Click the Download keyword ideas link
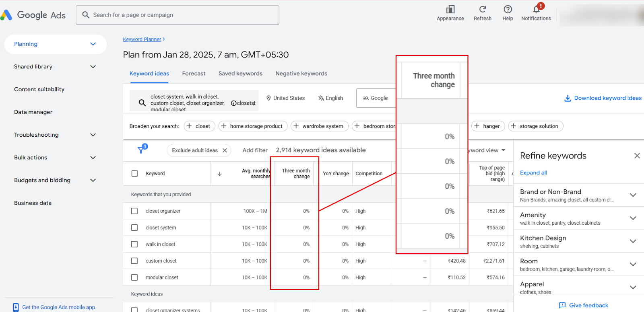The height and width of the screenshot is (312, 644). [603, 98]
